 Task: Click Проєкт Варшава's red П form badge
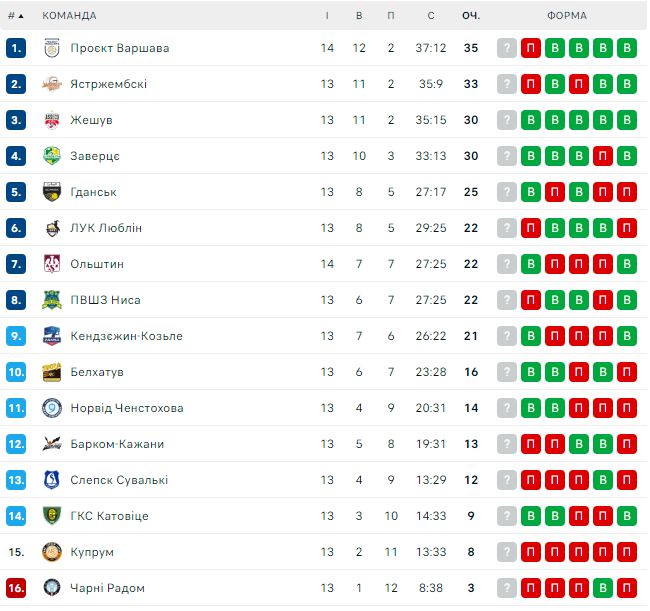(x=531, y=48)
